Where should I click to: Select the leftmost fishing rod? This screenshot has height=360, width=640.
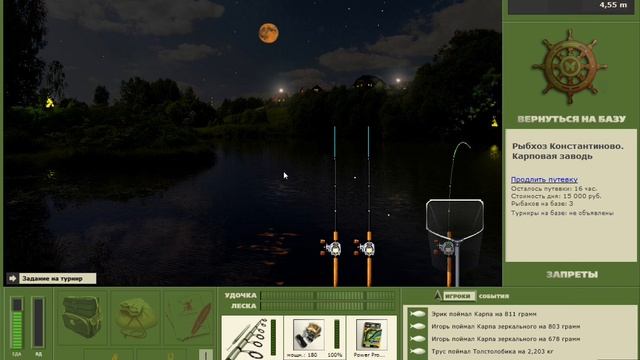pyautogui.click(x=335, y=206)
